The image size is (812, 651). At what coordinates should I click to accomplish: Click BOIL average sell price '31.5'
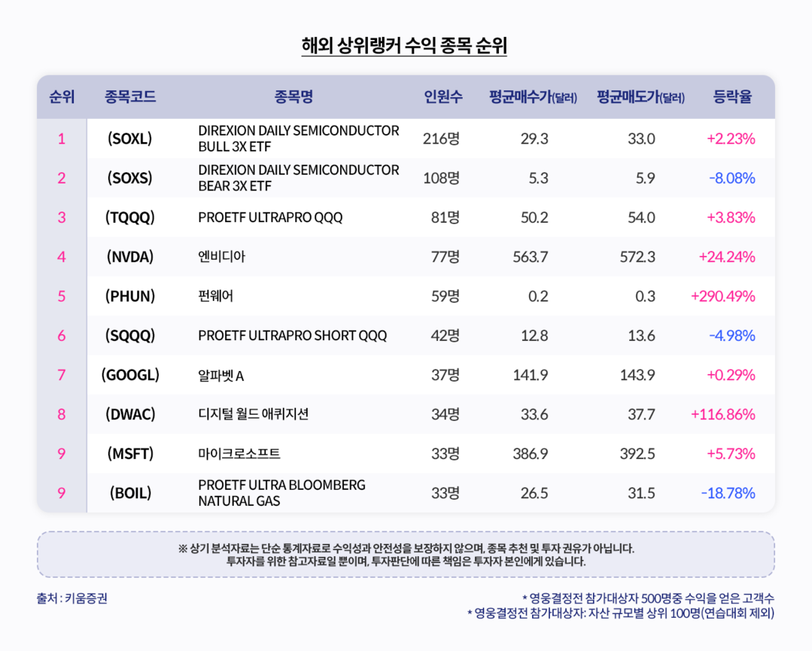click(x=642, y=493)
